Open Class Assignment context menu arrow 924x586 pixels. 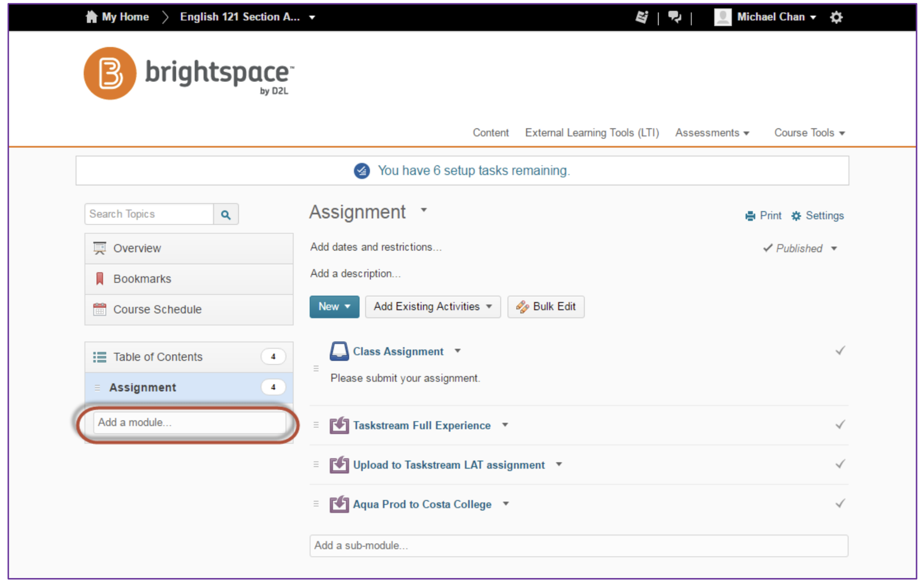coord(458,351)
